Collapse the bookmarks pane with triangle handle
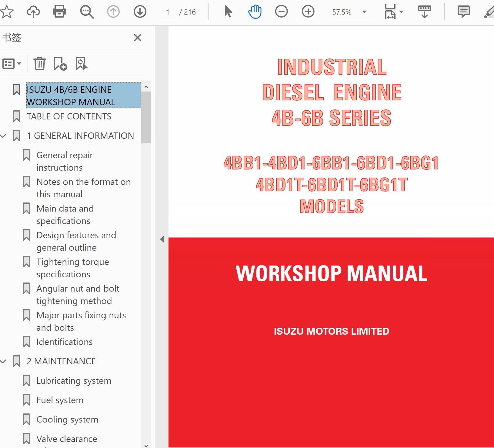494x448 pixels. 162,239
